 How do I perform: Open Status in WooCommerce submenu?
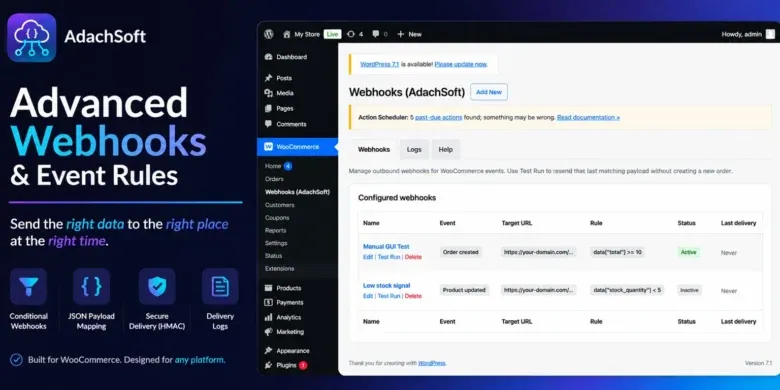click(274, 256)
